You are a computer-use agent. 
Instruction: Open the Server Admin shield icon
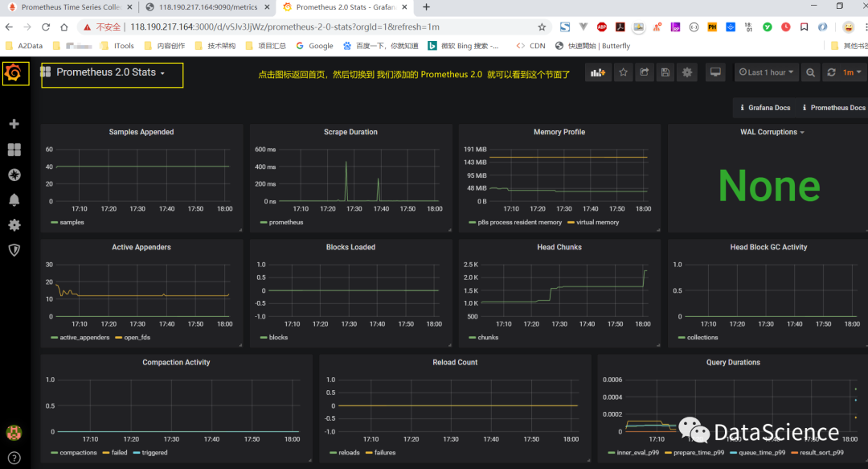tap(14, 250)
